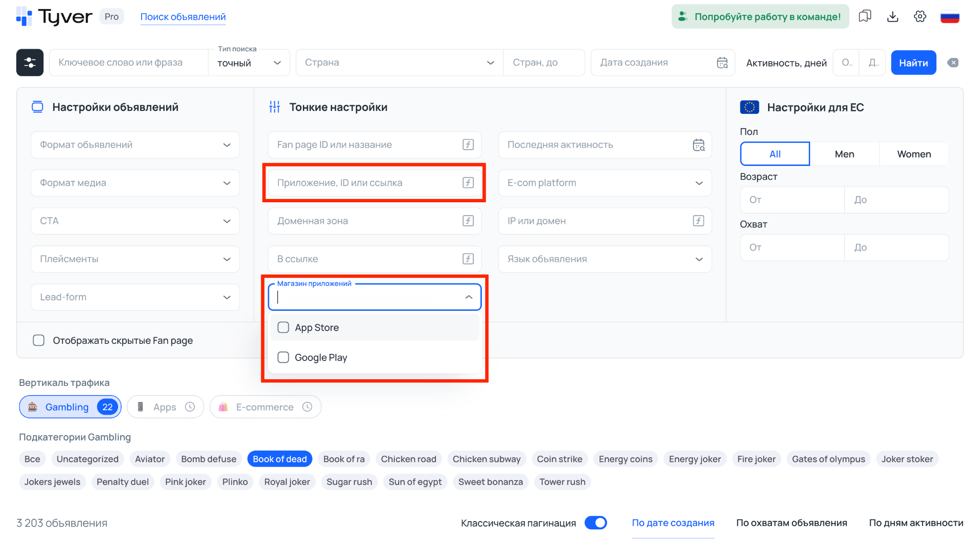980x549 pixels.
Task: Expand the media format dropdown
Action: coord(135,183)
